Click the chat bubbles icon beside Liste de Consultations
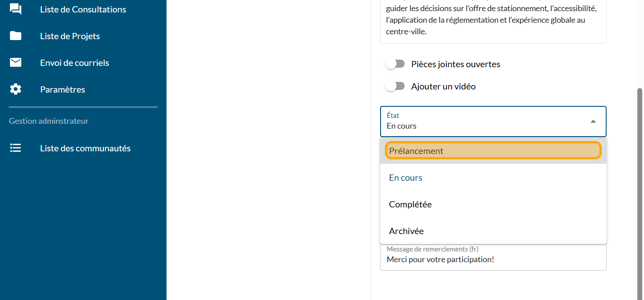The image size is (644, 300). 16,9
